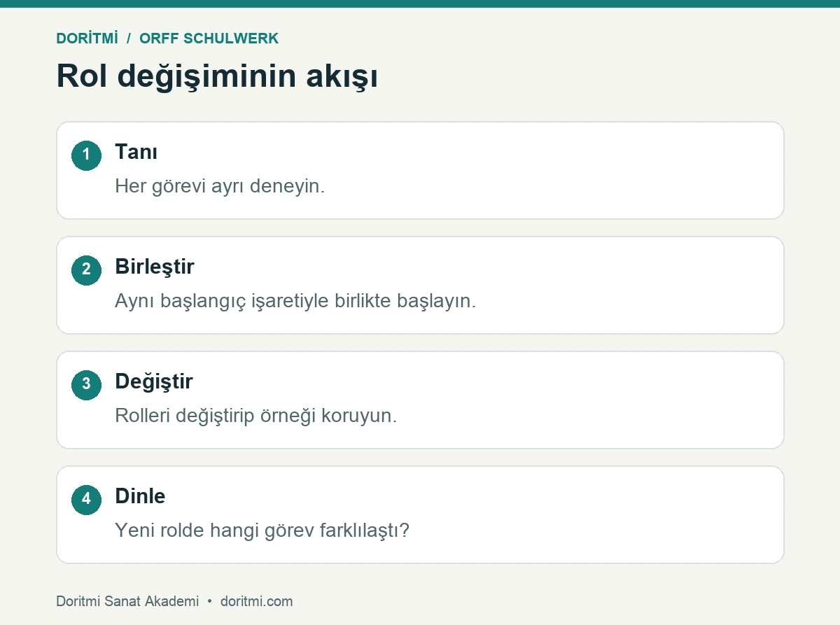Click the step 1 number badge

pos(86,155)
